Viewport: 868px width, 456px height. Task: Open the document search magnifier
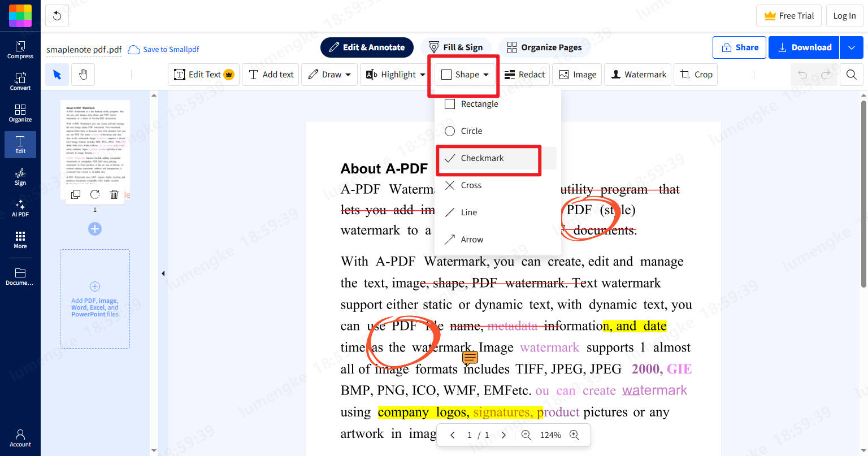(852, 75)
